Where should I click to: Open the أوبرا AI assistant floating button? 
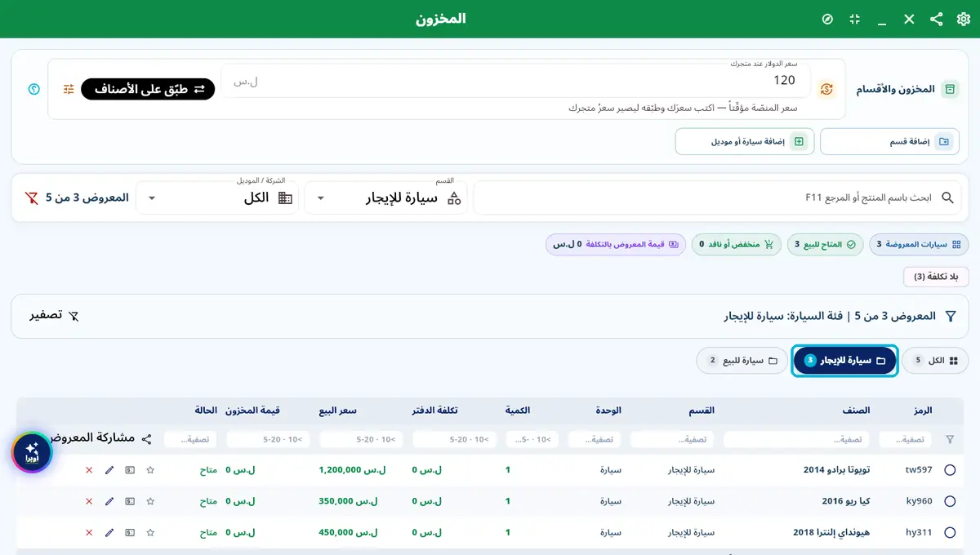pos(32,452)
